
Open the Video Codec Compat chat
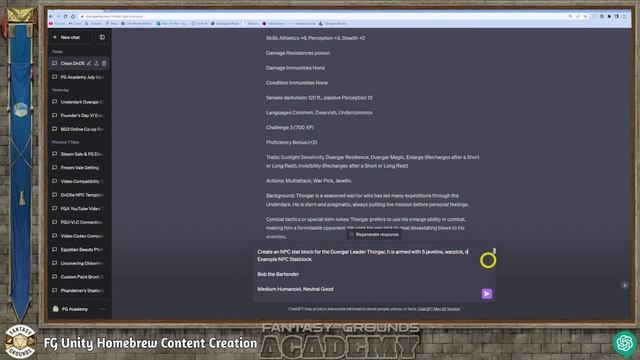(x=79, y=236)
